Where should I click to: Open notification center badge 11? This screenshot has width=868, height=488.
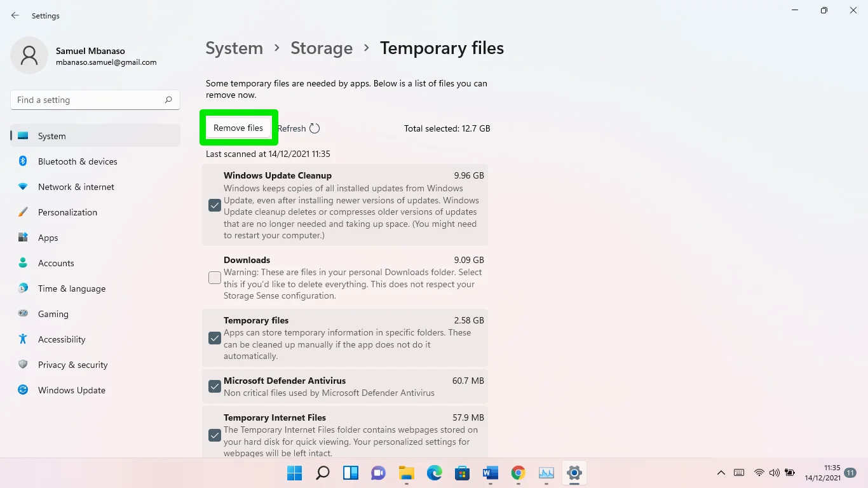tap(851, 473)
